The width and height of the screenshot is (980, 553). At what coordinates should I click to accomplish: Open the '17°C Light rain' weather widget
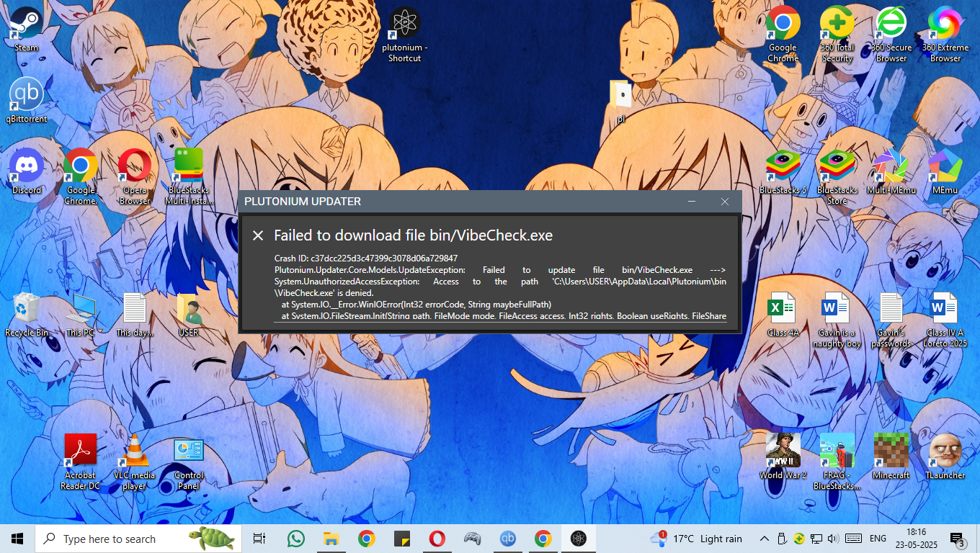click(696, 539)
